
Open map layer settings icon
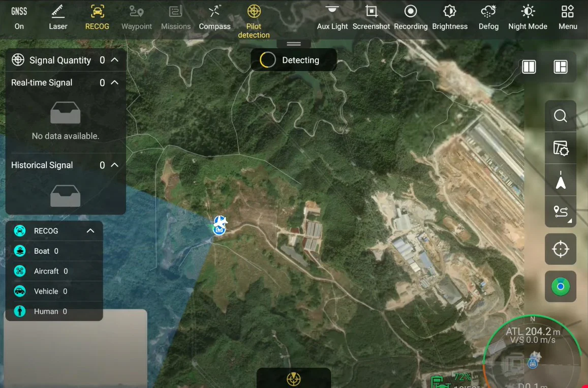tap(561, 148)
